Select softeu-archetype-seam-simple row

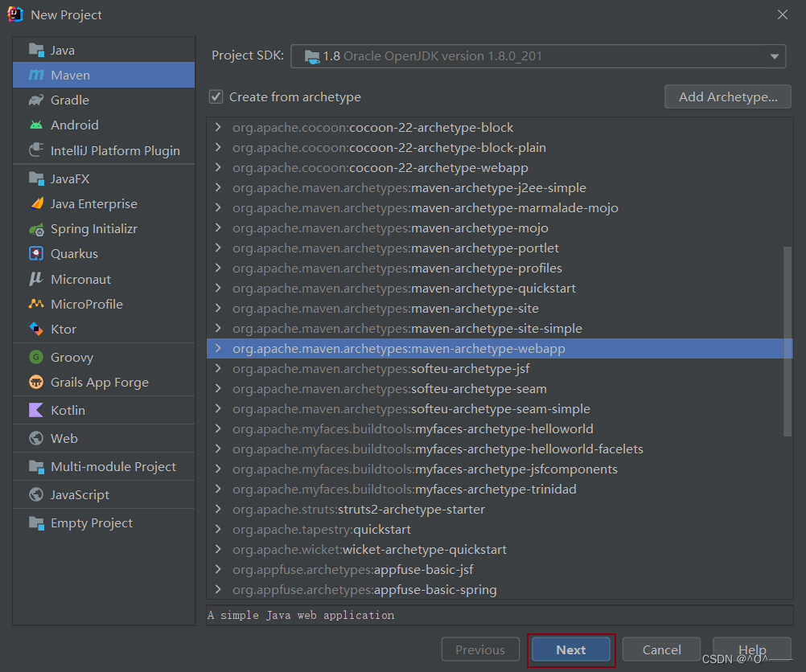coord(499,408)
